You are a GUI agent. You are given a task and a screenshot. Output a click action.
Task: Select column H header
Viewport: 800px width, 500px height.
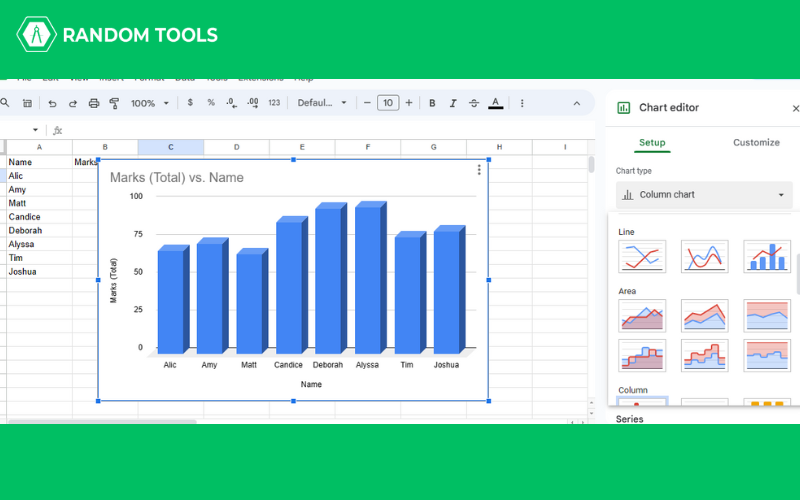(x=499, y=147)
